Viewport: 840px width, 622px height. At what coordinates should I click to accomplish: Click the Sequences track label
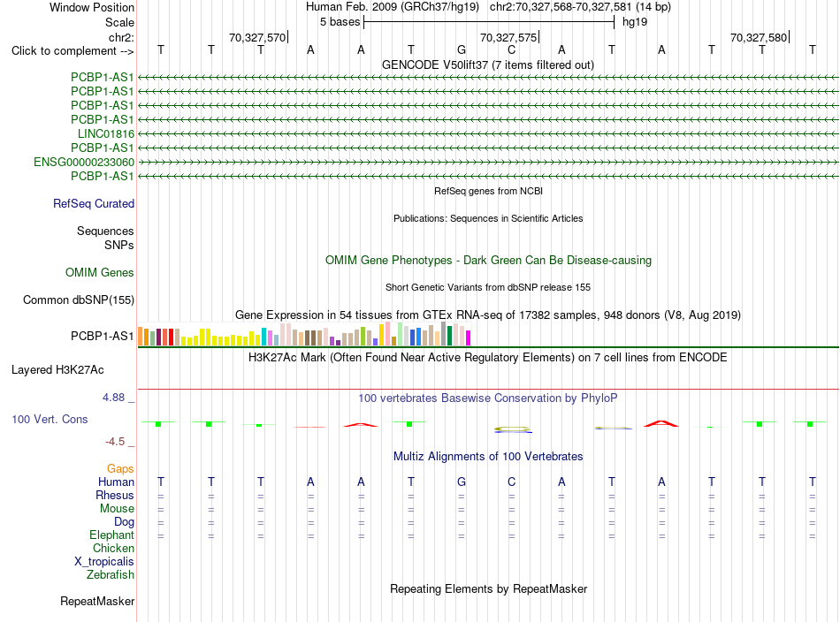coord(105,231)
